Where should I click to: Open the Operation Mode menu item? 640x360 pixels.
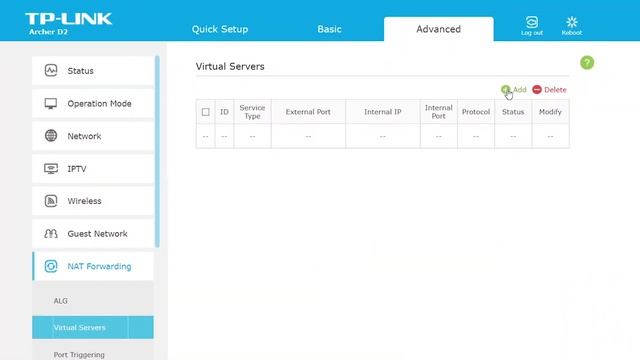tap(93, 103)
